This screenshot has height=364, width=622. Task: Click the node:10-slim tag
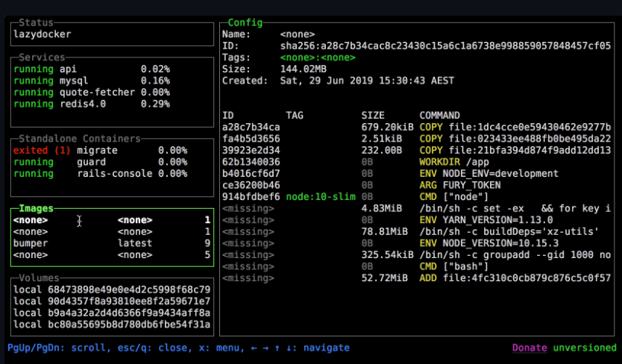321,197
